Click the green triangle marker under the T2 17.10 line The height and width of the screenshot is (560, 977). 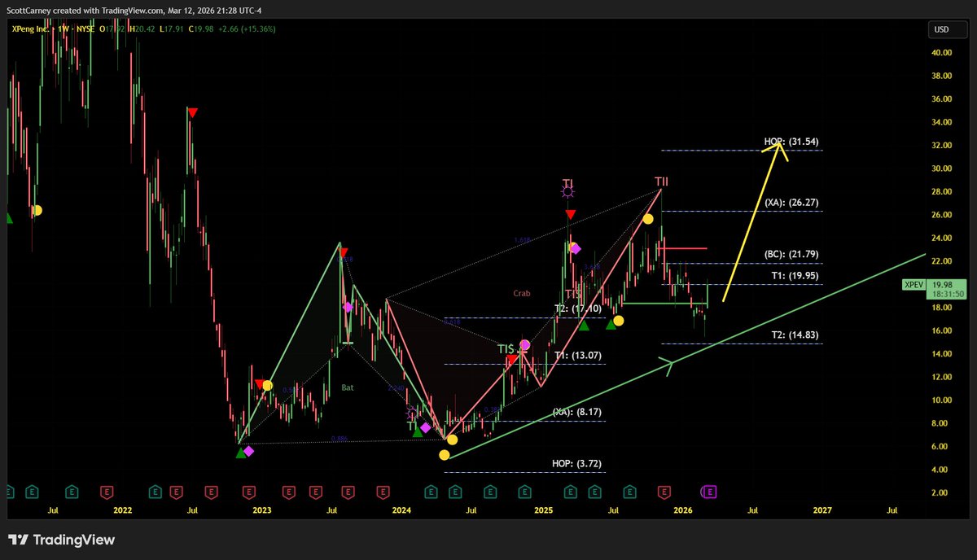coord(585,324)
